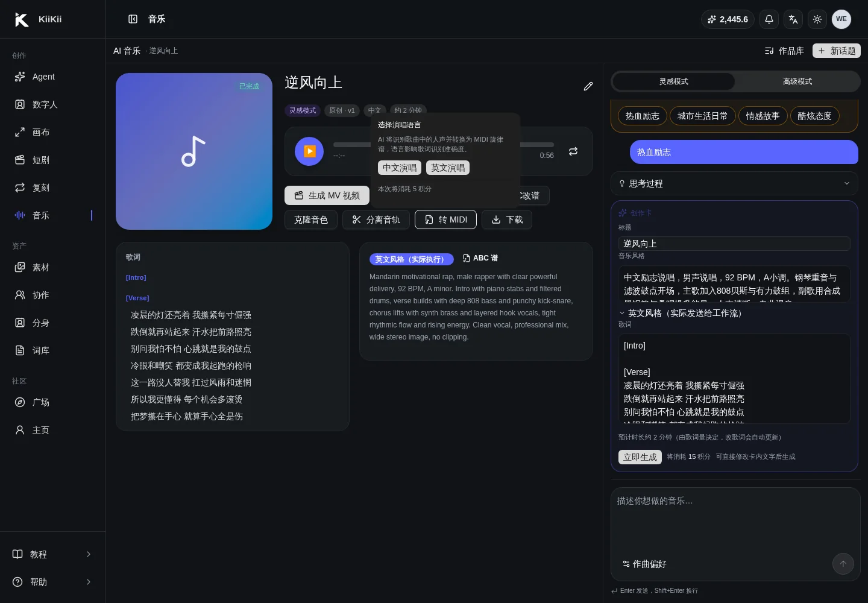
Task: Choose 中文演唱 language option
Action: pyautogui.click(x=400, y=168)
